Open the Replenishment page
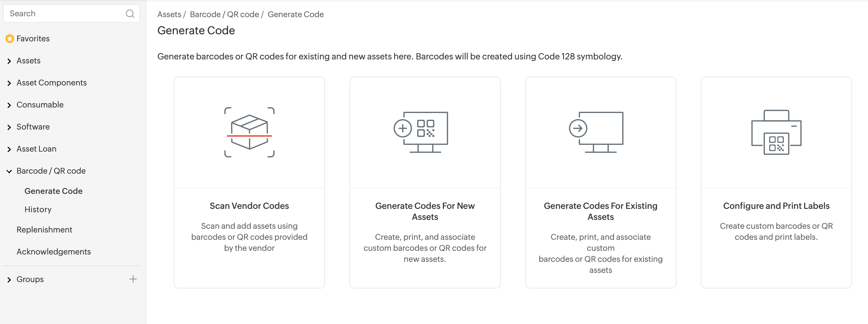868x324 pixels. (x=44, y=230)
